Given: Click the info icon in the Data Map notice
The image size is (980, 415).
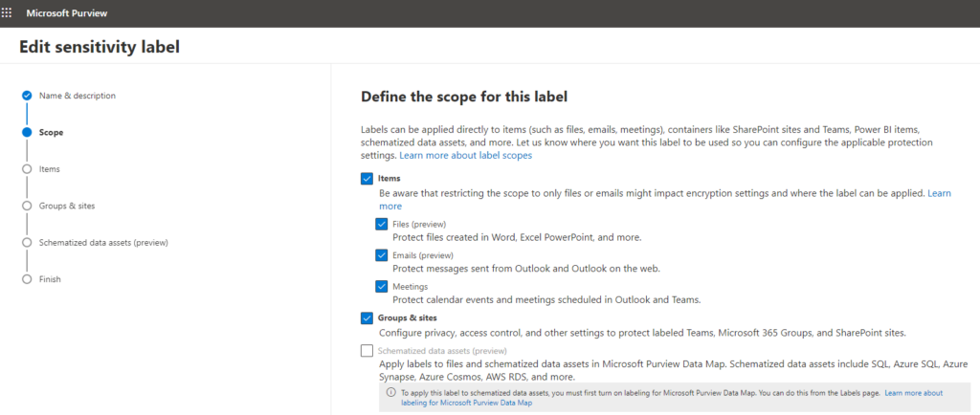Looking at the screenshot, I should [x=391, y=393].
